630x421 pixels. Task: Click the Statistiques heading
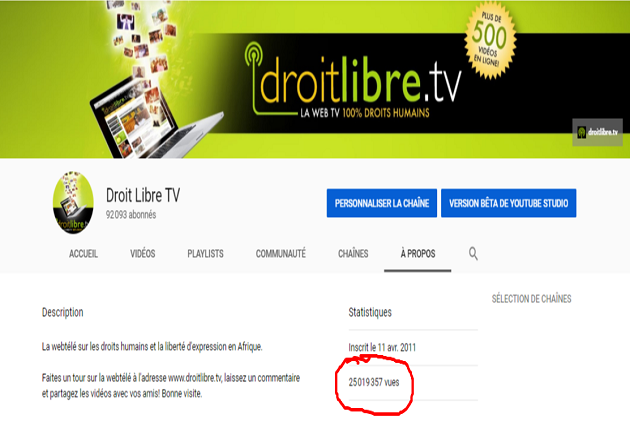click(370, 313)
